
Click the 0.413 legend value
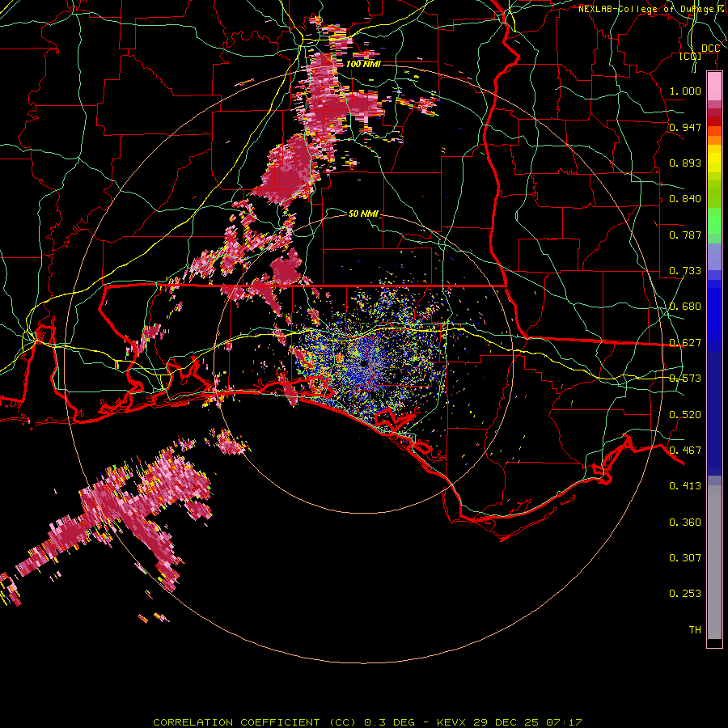(685, 486)
